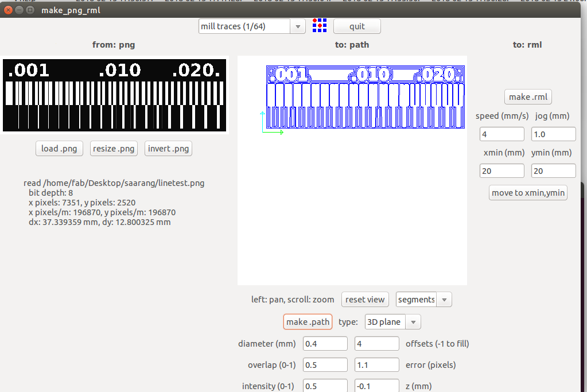Image resolution: width=587 pixels, height=392 pixels.
Task: Load a .png file
Action: point(59,149)
